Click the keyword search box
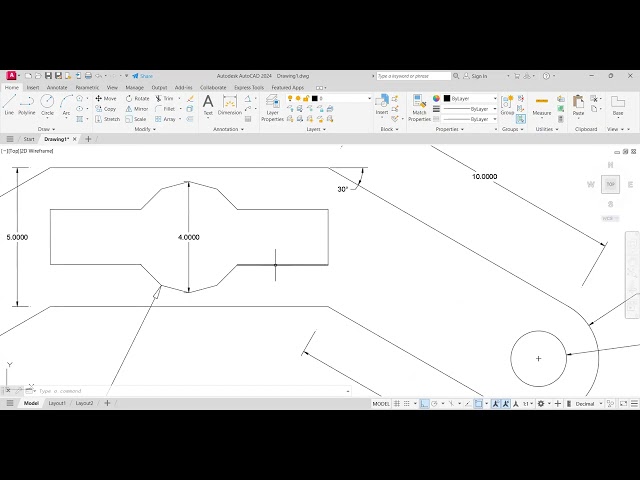Viewport: 640px width, 480px height. 413,76
